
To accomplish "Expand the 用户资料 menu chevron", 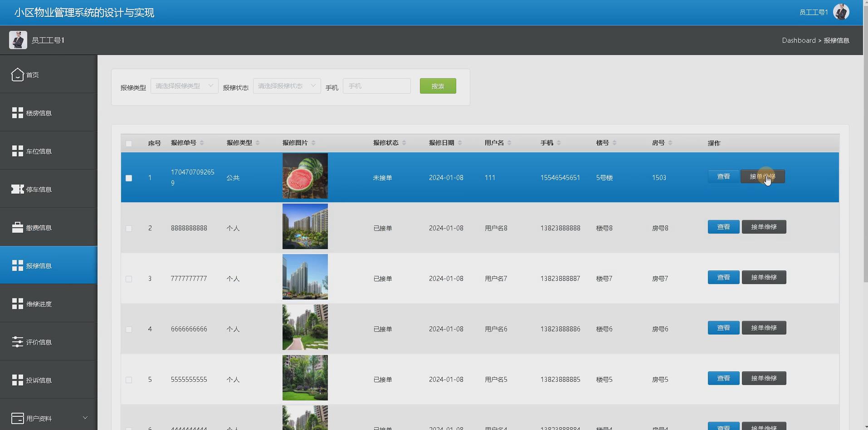I will pos(85,418).
